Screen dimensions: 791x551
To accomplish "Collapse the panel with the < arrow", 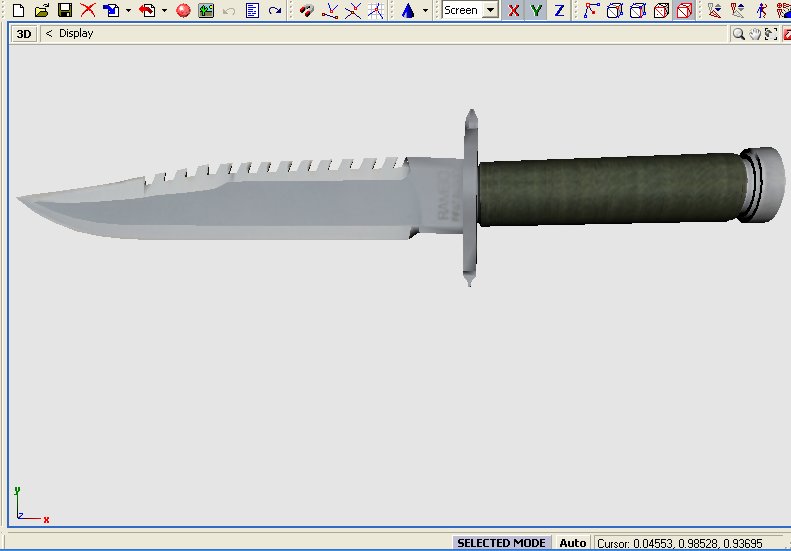I will pyautogui.click(x=48, y=33).
